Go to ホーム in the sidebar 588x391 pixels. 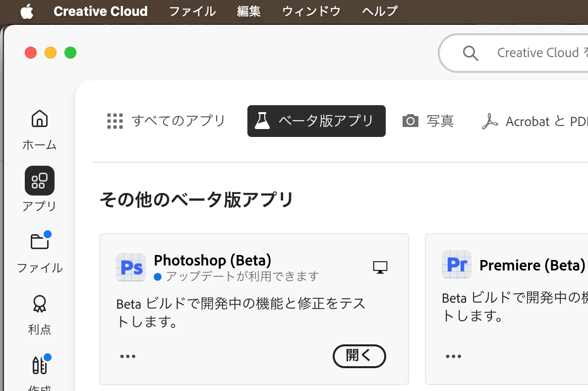click(39, 130)
